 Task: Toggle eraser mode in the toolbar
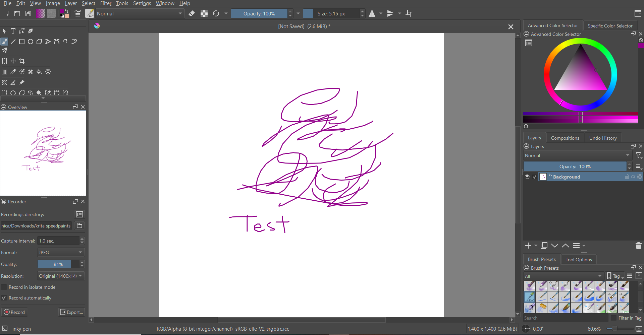pos(192,13)
